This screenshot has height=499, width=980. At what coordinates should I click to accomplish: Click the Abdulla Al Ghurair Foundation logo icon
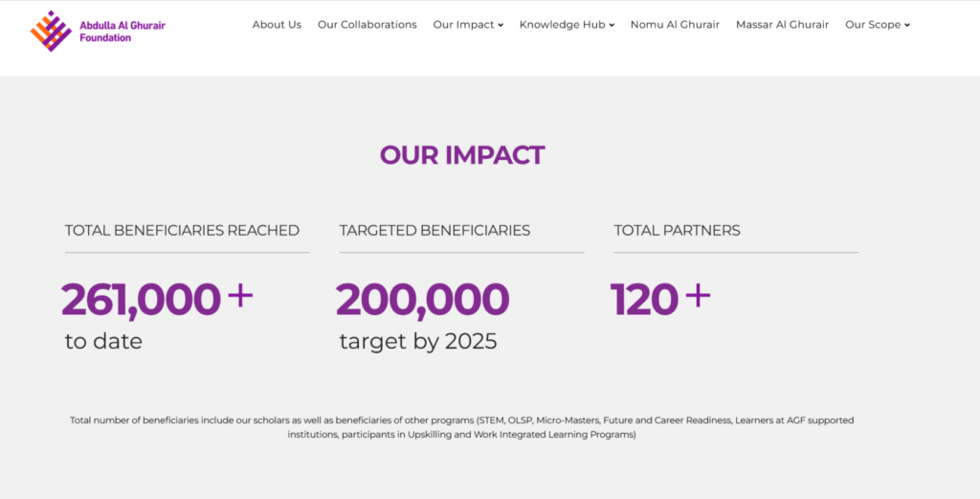51,31
